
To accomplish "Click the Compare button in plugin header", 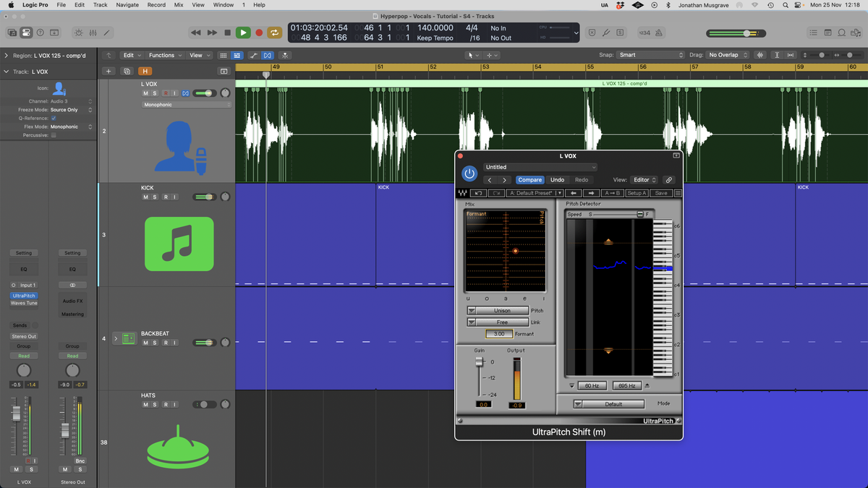I will click(529, 180).
